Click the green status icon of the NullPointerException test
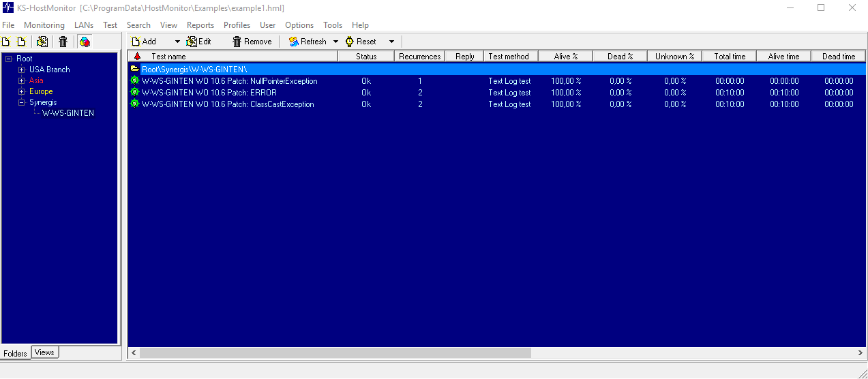This screenshot has height=379, width=868. coord(134,81)
